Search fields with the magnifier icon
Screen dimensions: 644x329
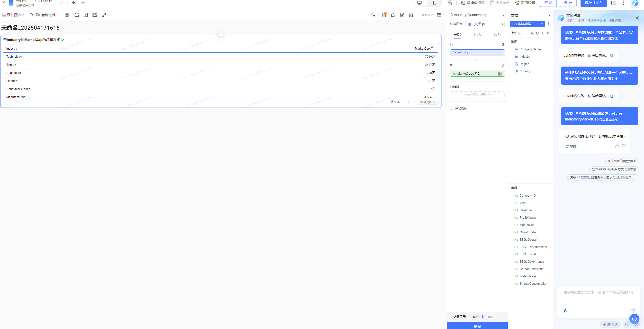tap(532, 33)
